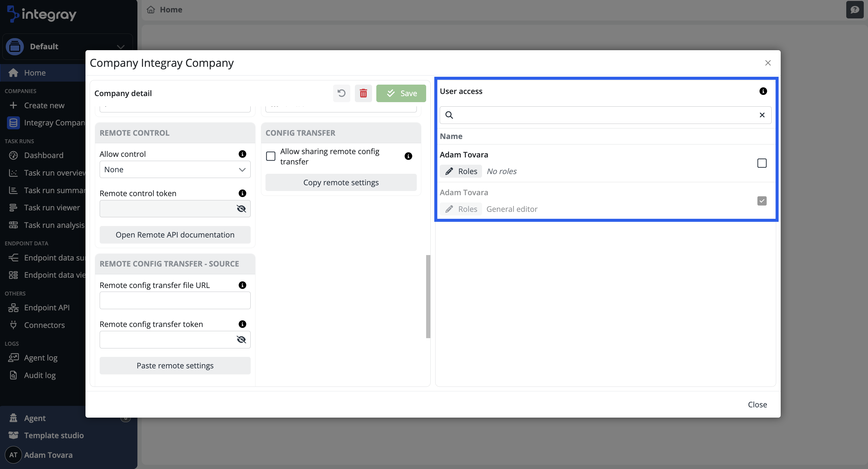
Task: Go to Audit log in sidebar
Action: click(x=40, y=375)
